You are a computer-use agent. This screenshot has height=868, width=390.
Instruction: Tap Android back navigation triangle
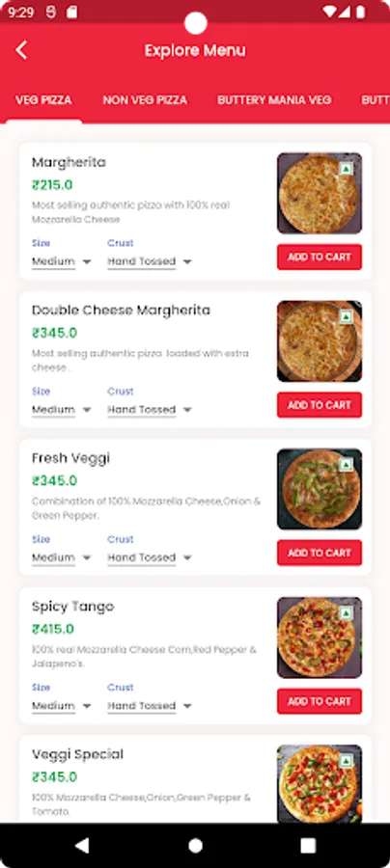pos(82,845)
